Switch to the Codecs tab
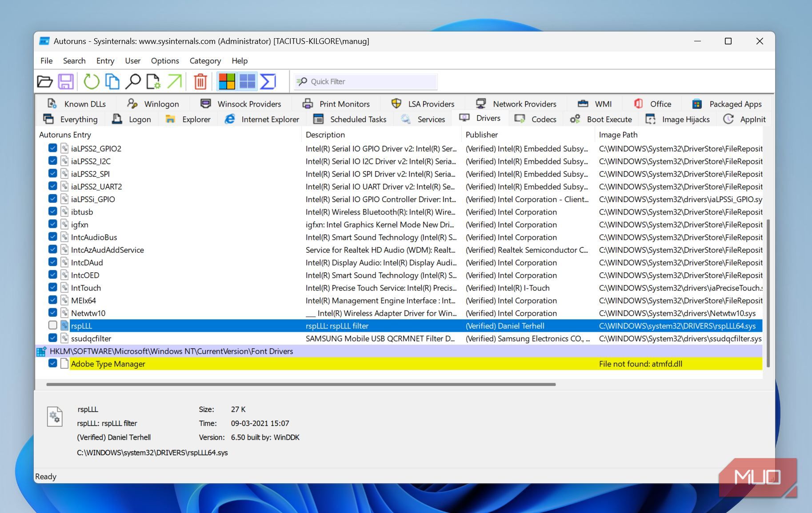 click(x=536, y=119)
